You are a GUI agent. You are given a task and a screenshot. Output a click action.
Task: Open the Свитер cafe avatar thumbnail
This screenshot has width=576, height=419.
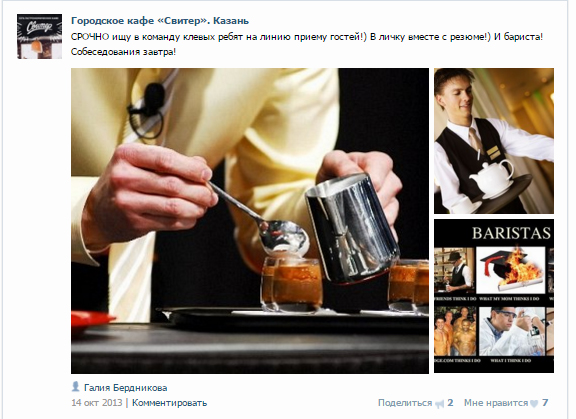coord(39,36)
